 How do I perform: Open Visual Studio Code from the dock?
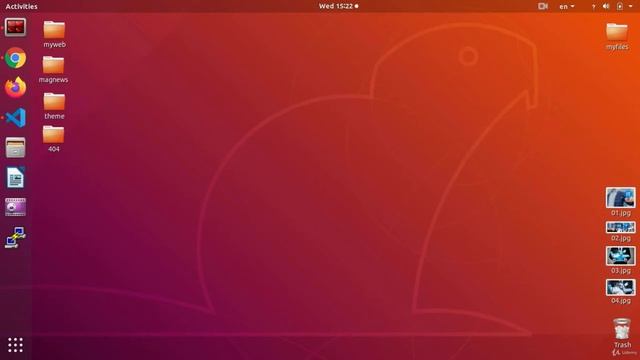[x=16, y=118]
